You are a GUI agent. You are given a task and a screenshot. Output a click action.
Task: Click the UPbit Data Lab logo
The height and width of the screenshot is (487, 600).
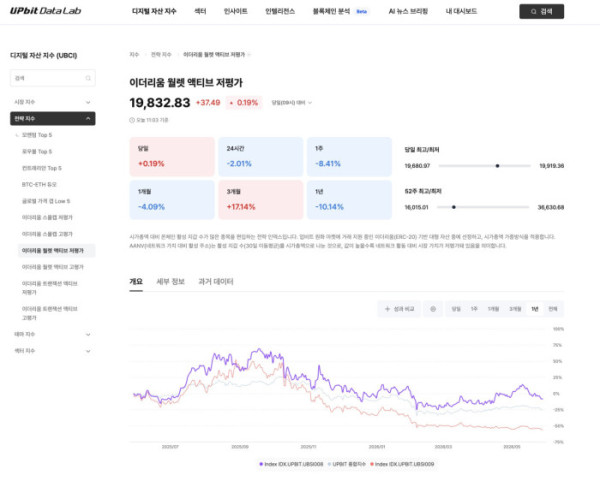(x=46, y=11)
